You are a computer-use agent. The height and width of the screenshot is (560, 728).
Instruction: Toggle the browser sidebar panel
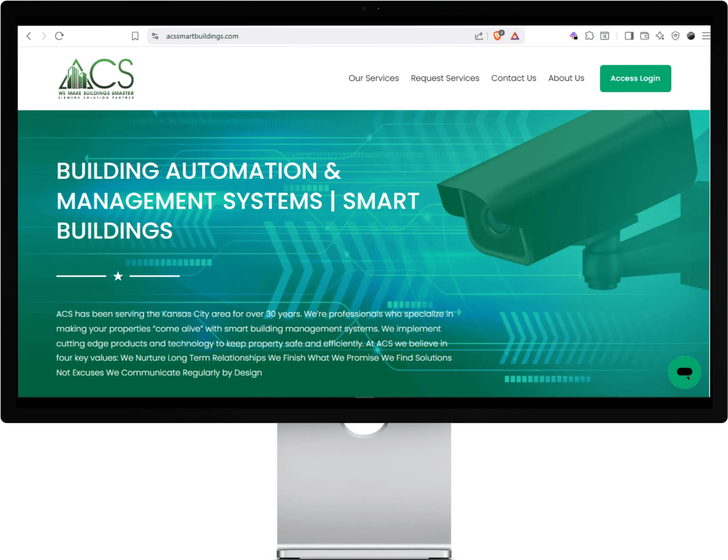click(629, 36)
